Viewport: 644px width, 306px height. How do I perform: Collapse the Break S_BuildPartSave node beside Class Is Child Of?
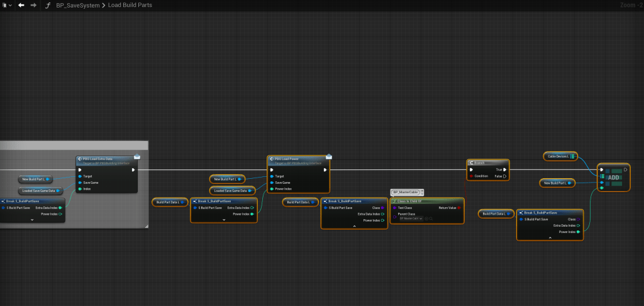[354, 225]
